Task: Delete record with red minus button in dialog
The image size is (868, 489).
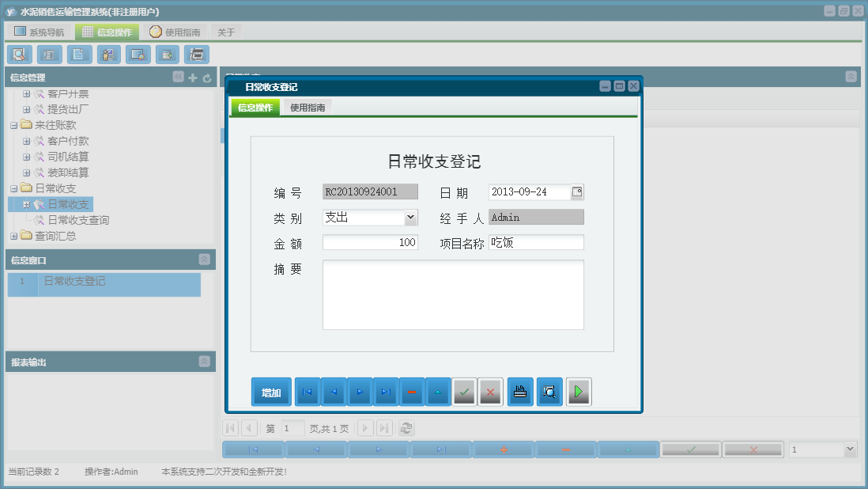Action: coord(412,392)
